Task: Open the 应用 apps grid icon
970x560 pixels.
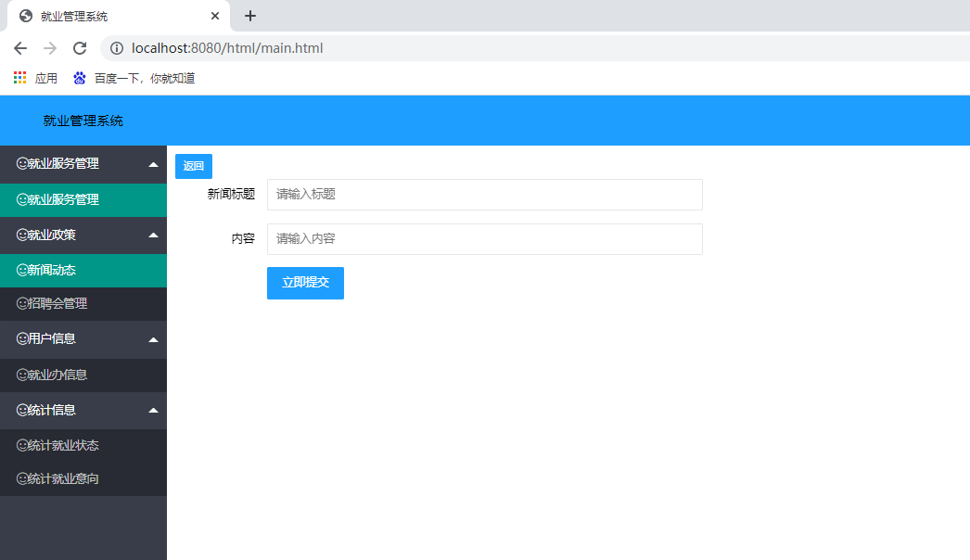Action: pos(19,78)
